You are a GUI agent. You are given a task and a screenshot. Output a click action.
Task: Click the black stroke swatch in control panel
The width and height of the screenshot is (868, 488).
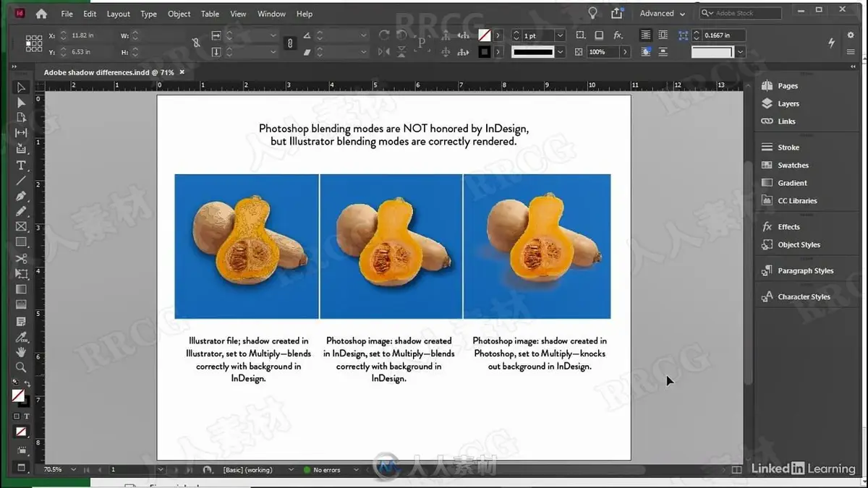click(484, 52)
